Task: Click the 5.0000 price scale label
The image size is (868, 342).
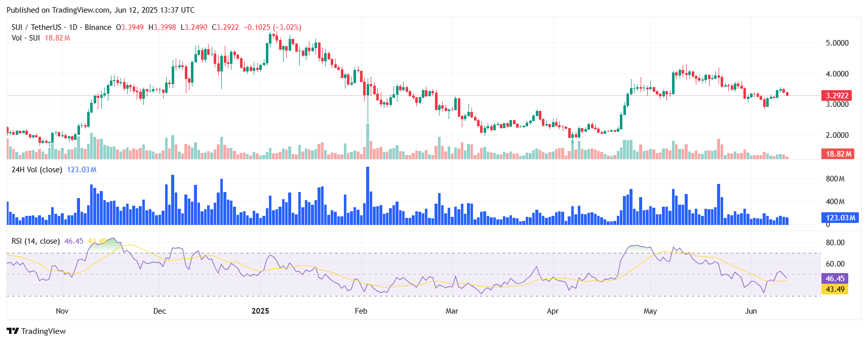Action: [x=837, y=43]
